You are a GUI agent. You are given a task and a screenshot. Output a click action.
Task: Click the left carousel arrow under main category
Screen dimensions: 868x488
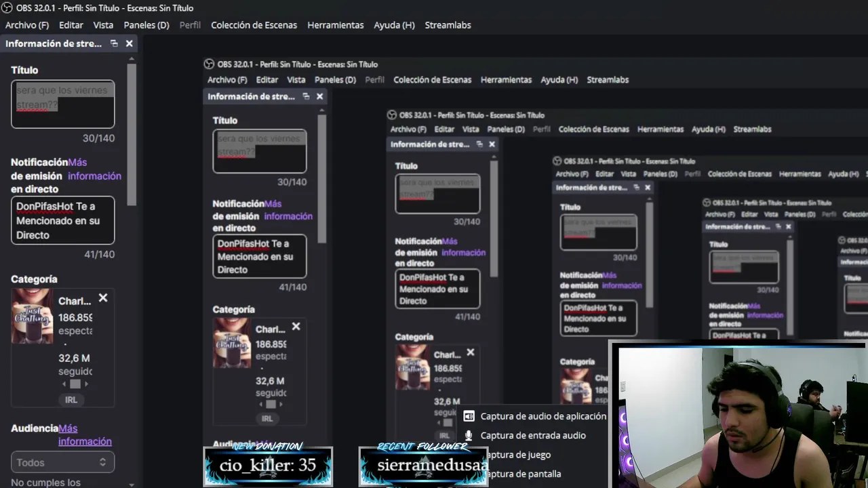65,384
